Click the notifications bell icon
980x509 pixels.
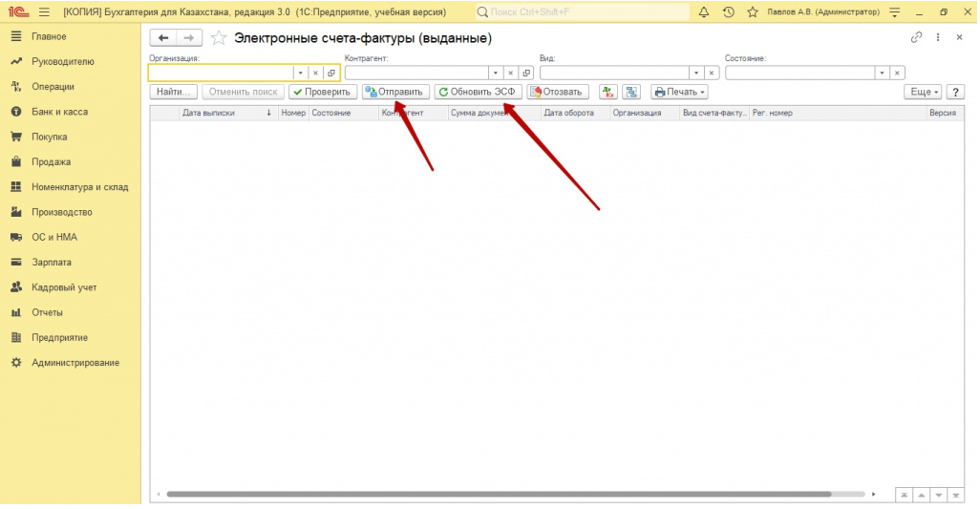(x=704, y=12)
